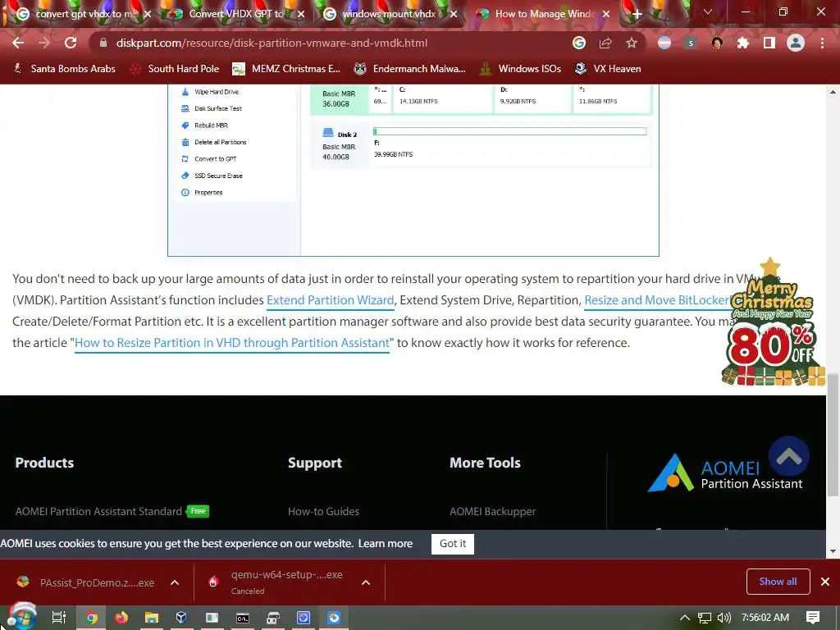The height and width of the screenshot is (630, 840).
Task: Follow the Resize and Move BitLocker link
Action: 657,300
